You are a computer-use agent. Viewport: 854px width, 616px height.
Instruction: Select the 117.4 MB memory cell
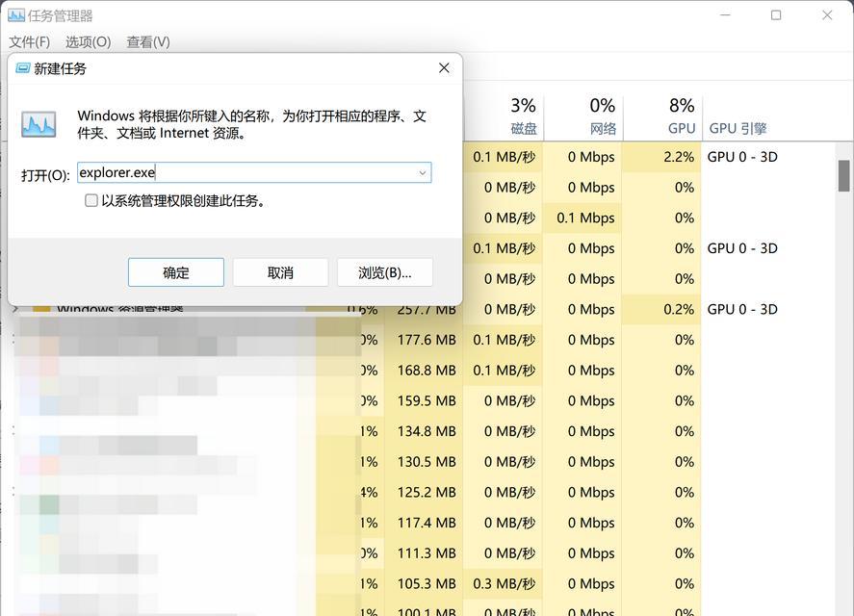click(x=424, y=523)
